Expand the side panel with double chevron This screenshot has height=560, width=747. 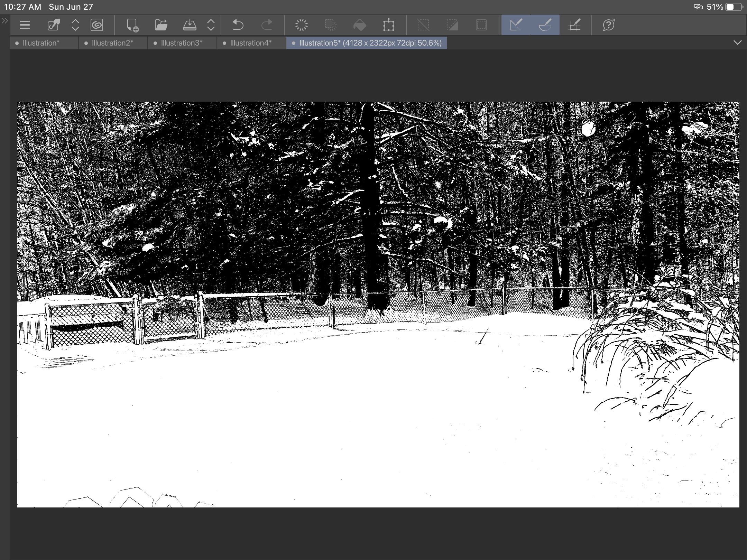pyautogui.click(x=4, y=21)
